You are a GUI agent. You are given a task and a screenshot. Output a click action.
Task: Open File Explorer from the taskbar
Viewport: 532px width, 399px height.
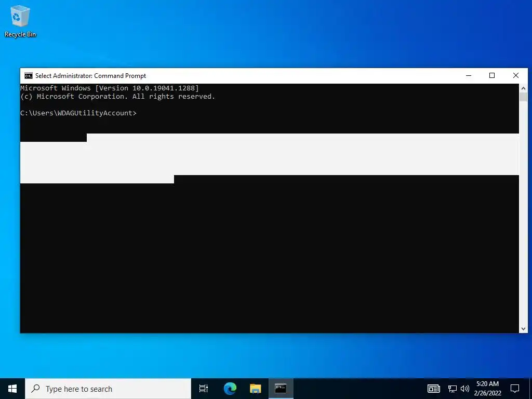coord(255,389)
